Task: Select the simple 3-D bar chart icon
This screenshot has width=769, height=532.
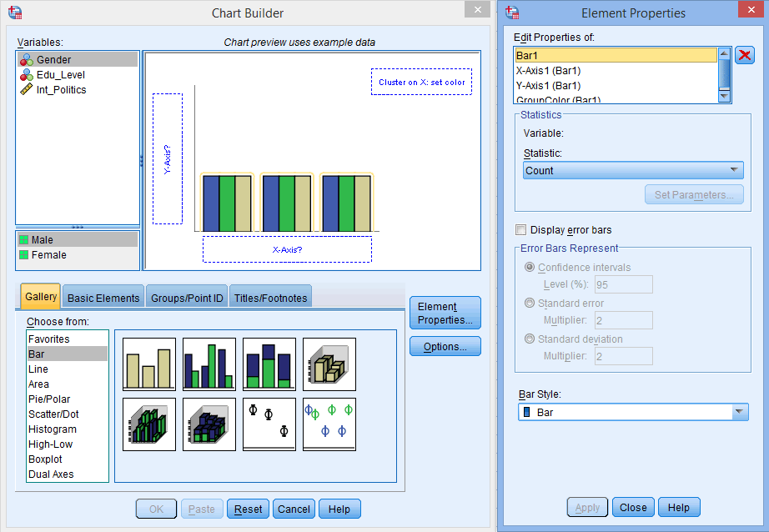Action: tap(329, 364)
